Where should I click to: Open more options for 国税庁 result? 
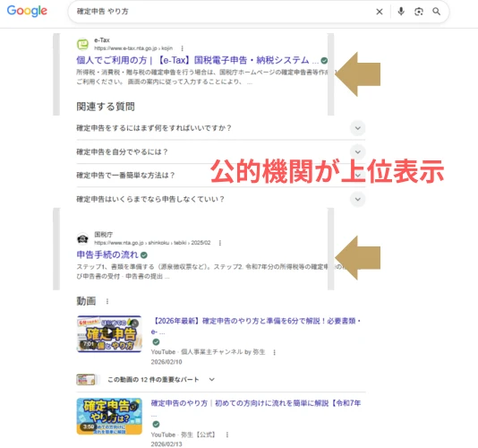coord(220,243)
